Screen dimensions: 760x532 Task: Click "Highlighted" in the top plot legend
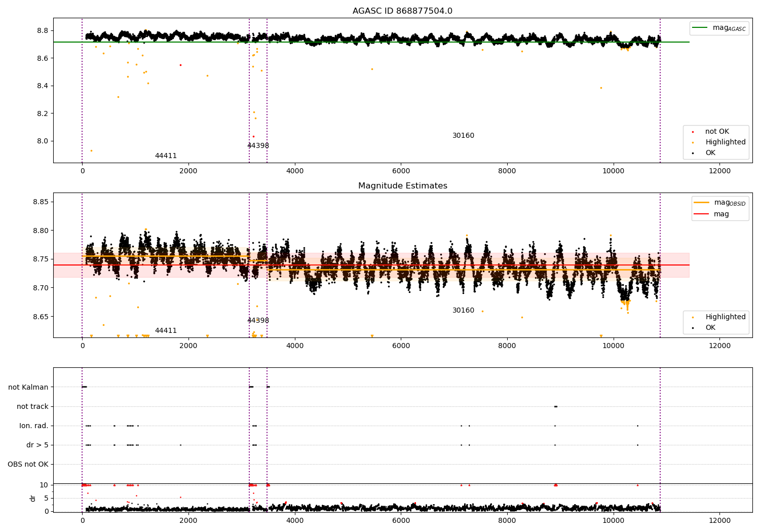[x=725, y=142]
